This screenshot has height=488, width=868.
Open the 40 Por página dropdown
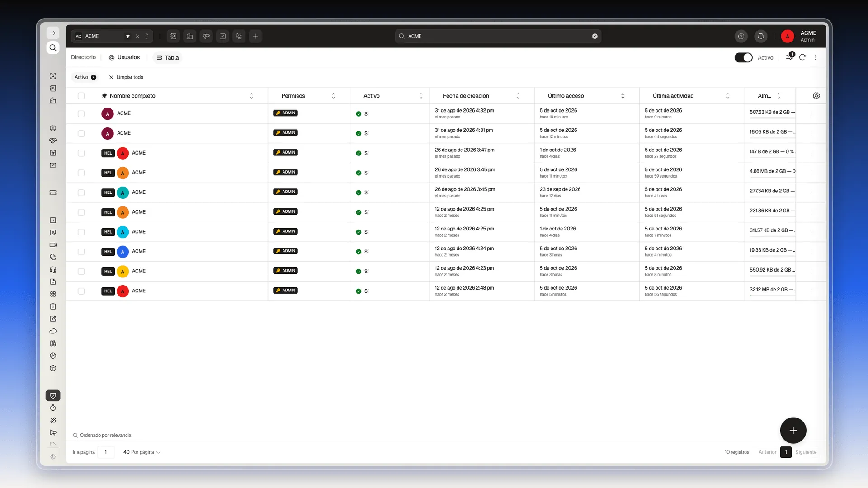click(x=142, y=452)
